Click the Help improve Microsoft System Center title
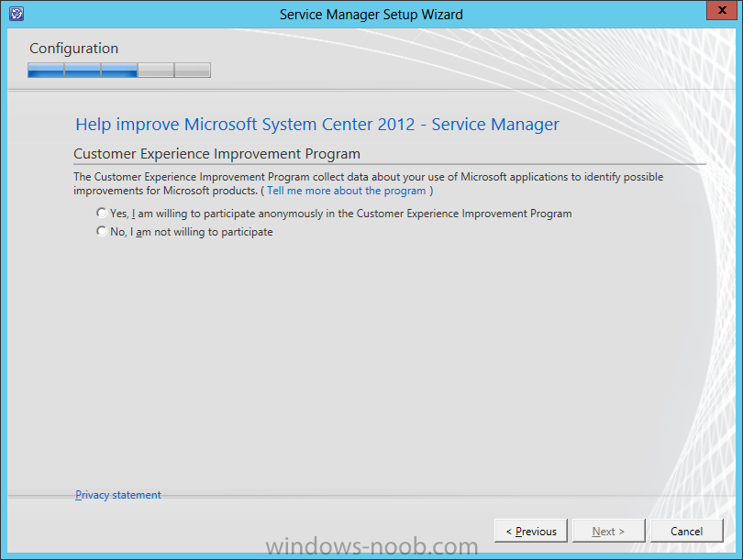Viewport: 743px width, 560px height. coord(317,125)
